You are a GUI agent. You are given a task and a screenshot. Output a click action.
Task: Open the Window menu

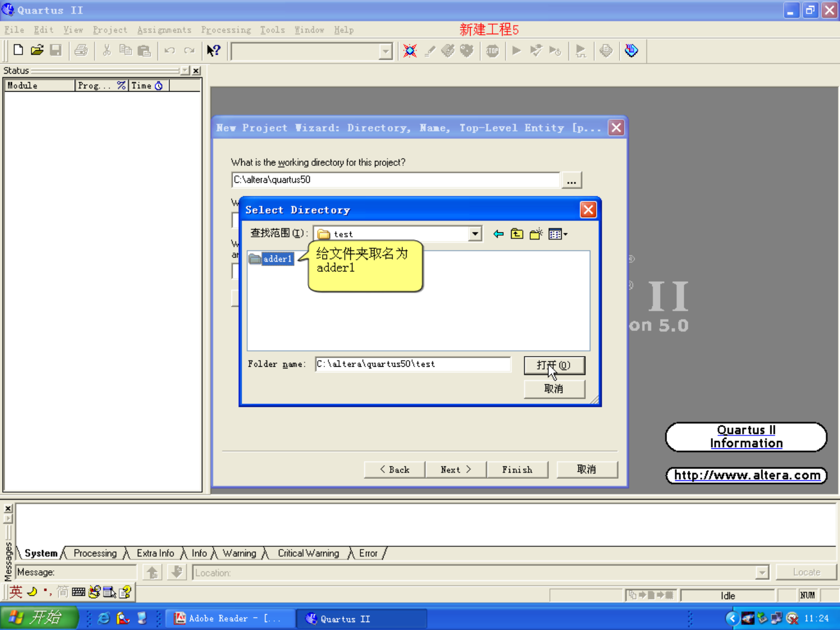[x=309, y=30]
